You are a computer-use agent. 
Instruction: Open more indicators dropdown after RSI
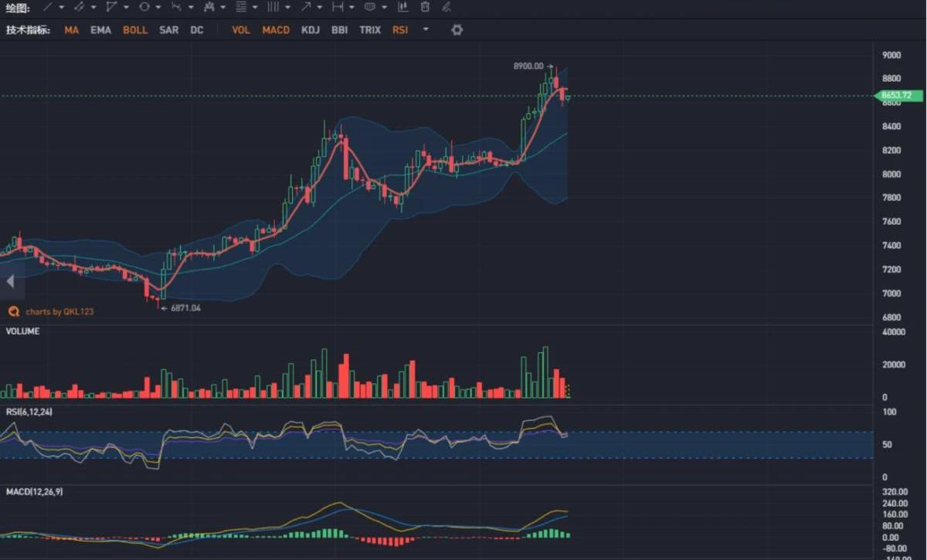[x=426, y=30]
